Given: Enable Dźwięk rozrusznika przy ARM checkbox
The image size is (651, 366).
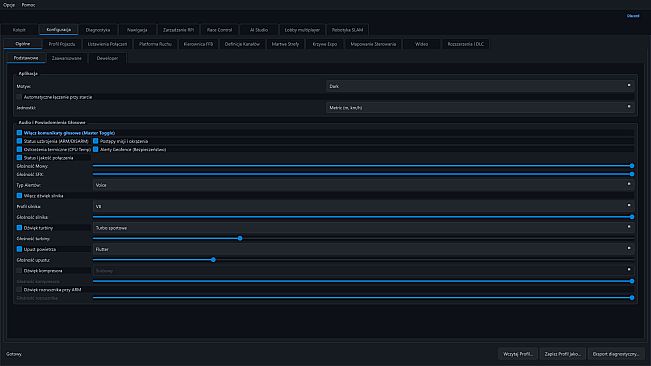Looking at the screenshot, I should (19, 289).
